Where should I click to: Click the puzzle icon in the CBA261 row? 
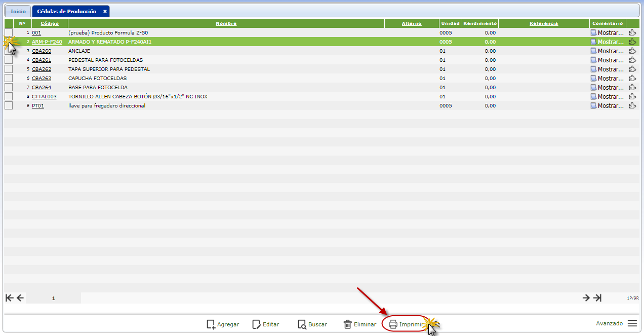click(x=632, y=60)
